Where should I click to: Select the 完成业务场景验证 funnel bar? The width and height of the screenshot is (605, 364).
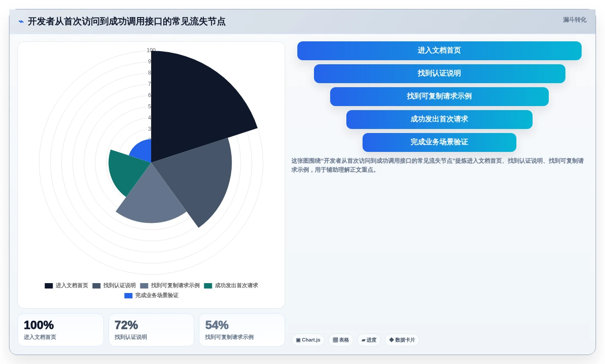click(x=439, y=142)
